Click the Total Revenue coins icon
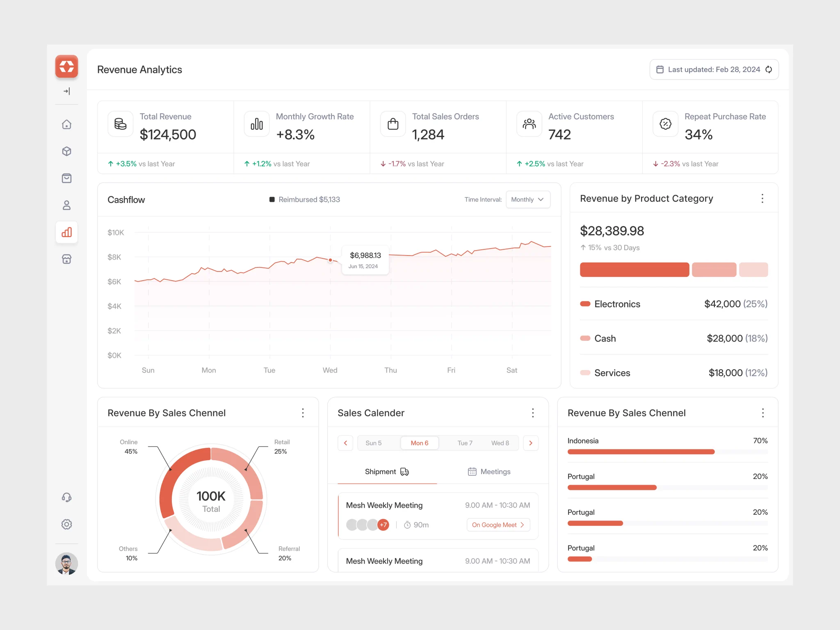 point(120,124)
